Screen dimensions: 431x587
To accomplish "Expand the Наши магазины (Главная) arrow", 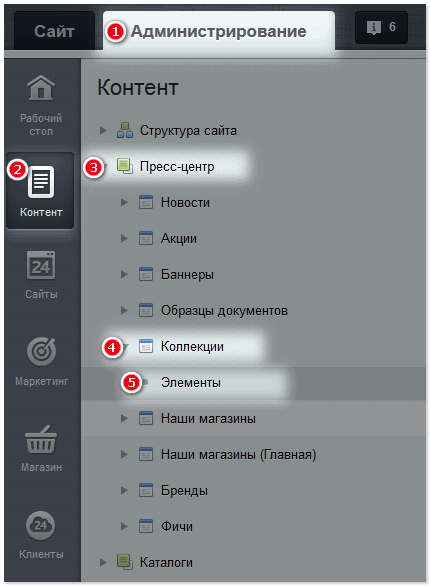I will click(124, 454).
